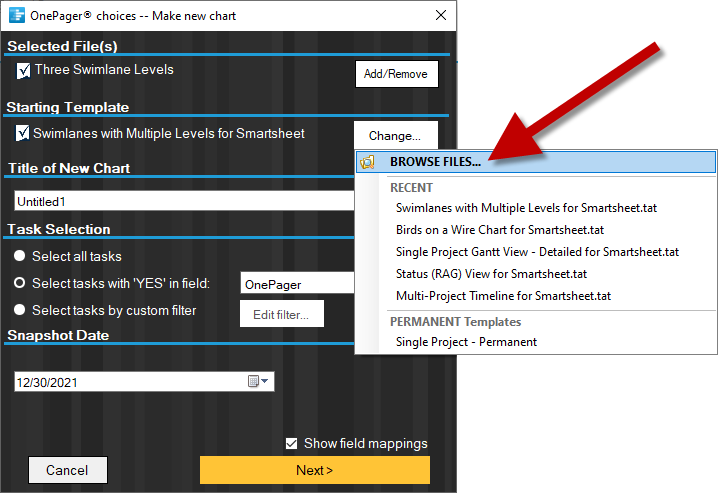Proceed with the Next > button
This screenshot has height=493, width=718.
pos(315,470)
